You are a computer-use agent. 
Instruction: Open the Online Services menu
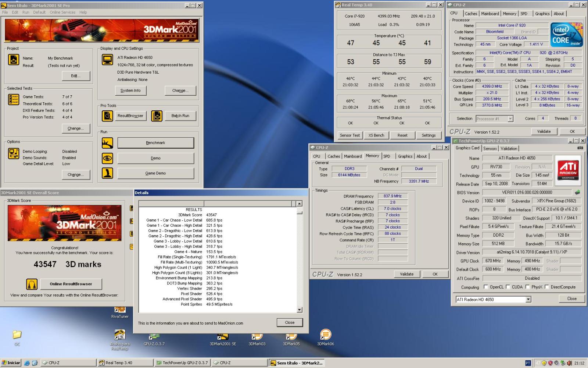pyautogui.click(x=62, y=12)
